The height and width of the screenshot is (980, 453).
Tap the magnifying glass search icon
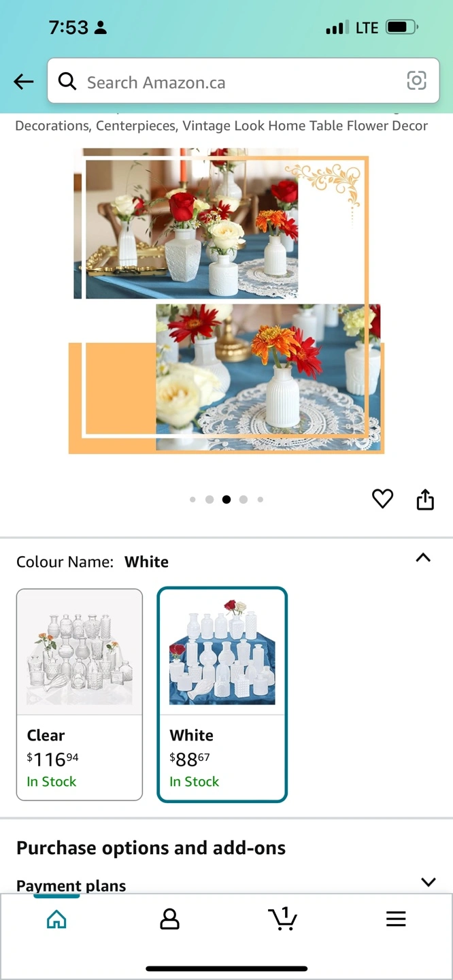(67, 82)
